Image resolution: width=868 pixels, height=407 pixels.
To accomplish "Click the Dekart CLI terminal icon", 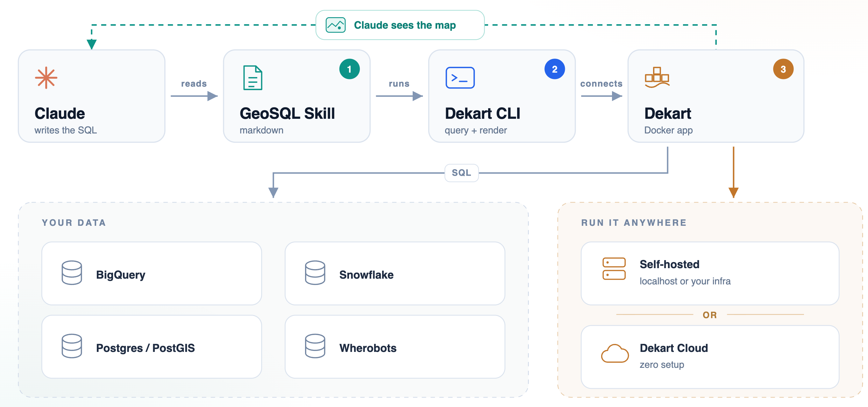I will [460, 78].
